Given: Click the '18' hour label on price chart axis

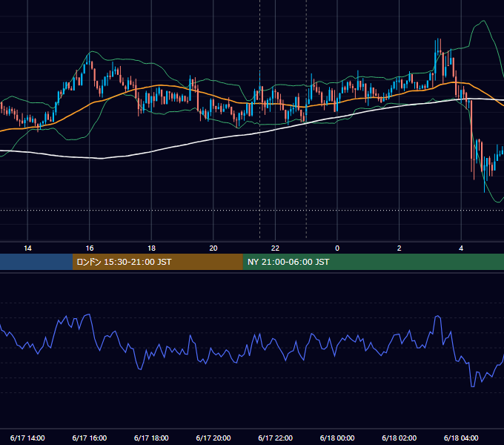Looking at the screenshot, I should [151, 248].
